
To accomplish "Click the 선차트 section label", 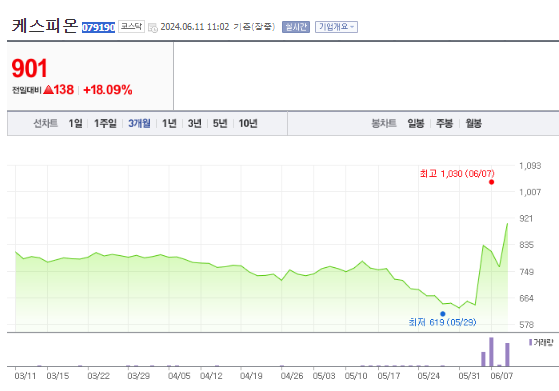I will 45,123.
